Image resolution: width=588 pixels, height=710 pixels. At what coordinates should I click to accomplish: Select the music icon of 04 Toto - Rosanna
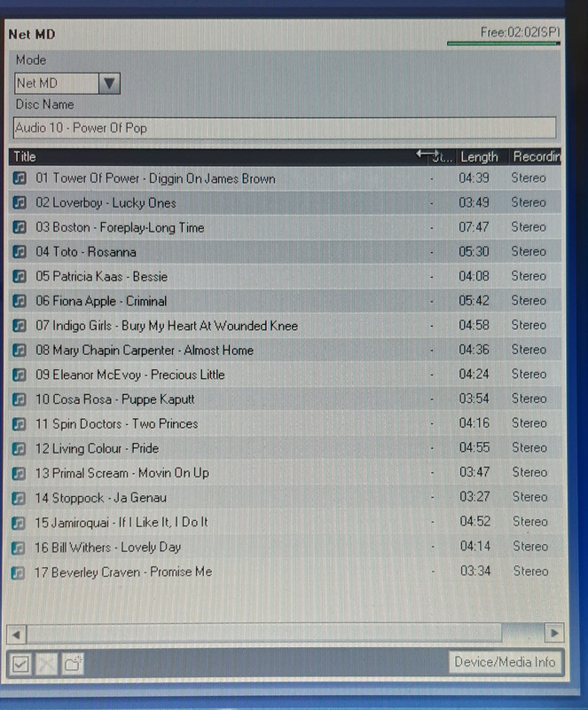[20, 251]
